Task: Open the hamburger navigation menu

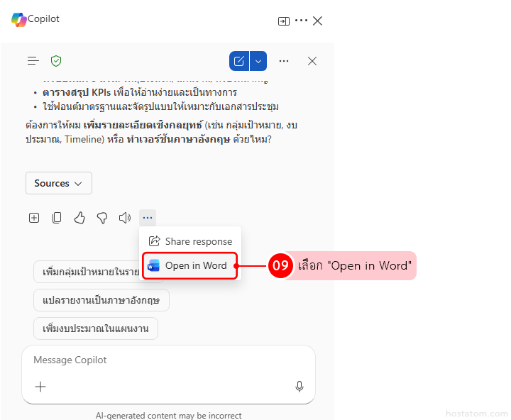Action: [x=33, y=61]
